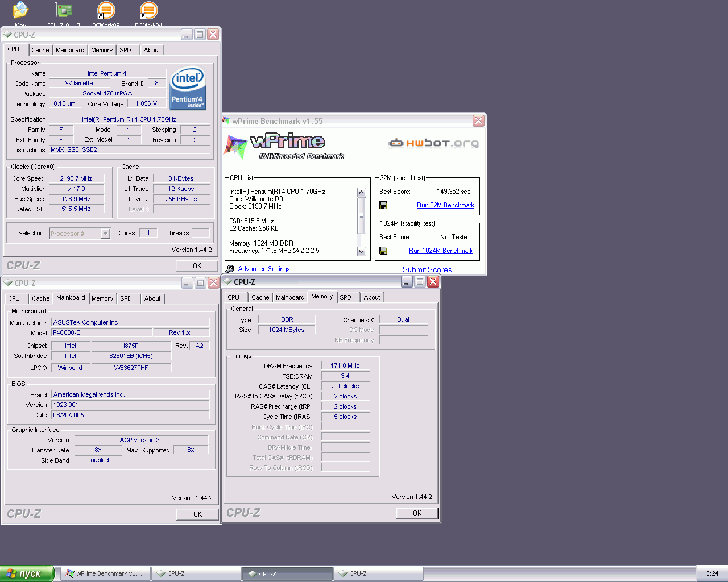This screenshot has width=728, height=582.
Task: Click the Specification field Pentium 4 1.70GHz
Action: (x=129, y=119)
